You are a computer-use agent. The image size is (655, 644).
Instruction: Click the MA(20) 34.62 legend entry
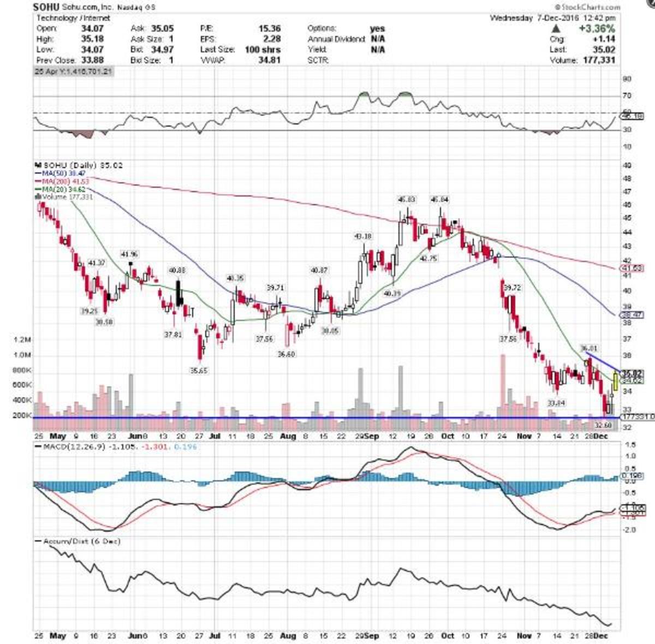tap(61, 188)
